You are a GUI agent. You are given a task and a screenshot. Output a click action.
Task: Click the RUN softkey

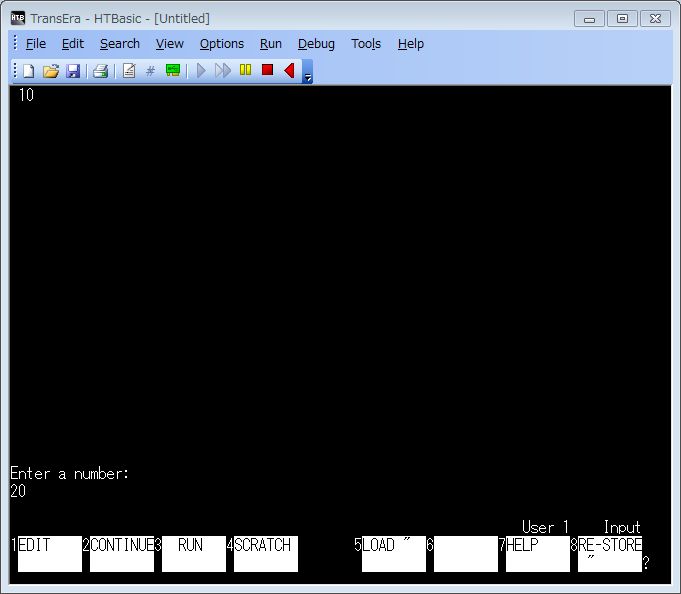pos(194,554)
